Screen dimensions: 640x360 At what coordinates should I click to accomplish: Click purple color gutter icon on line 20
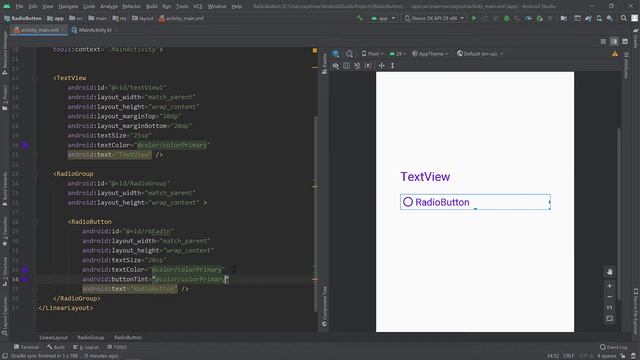tap(25, 145)
